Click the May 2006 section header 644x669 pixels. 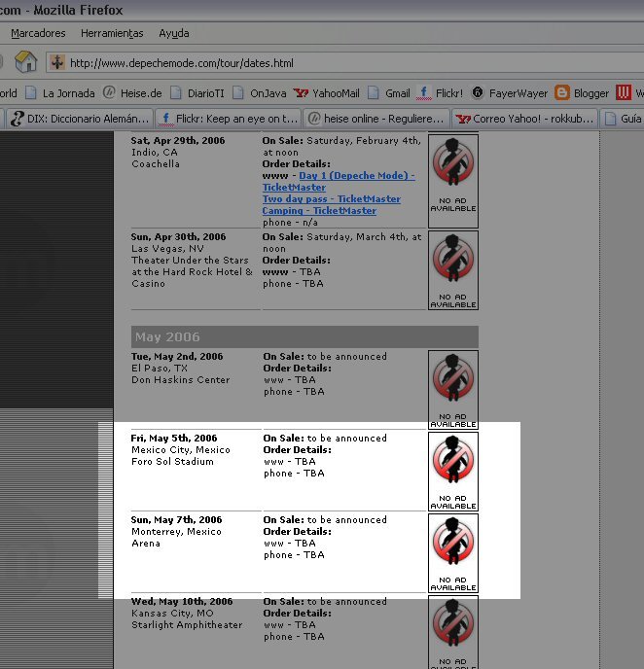(304, 337)
